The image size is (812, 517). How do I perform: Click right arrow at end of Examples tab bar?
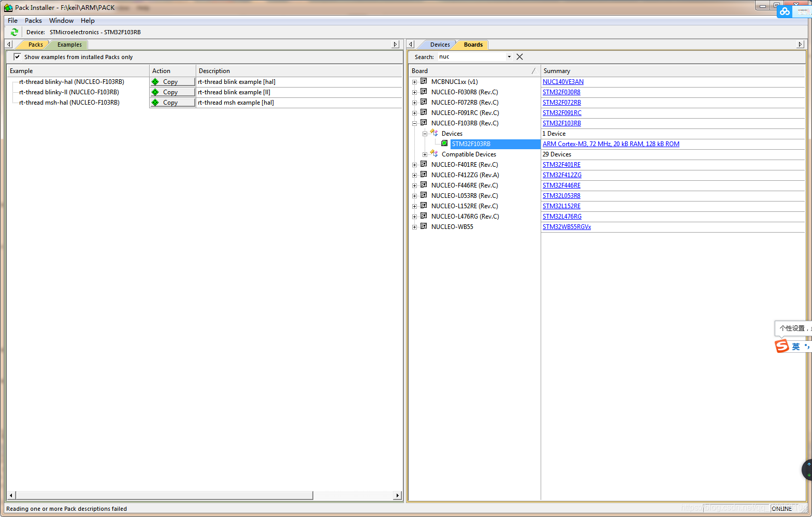tap(396, 45)
